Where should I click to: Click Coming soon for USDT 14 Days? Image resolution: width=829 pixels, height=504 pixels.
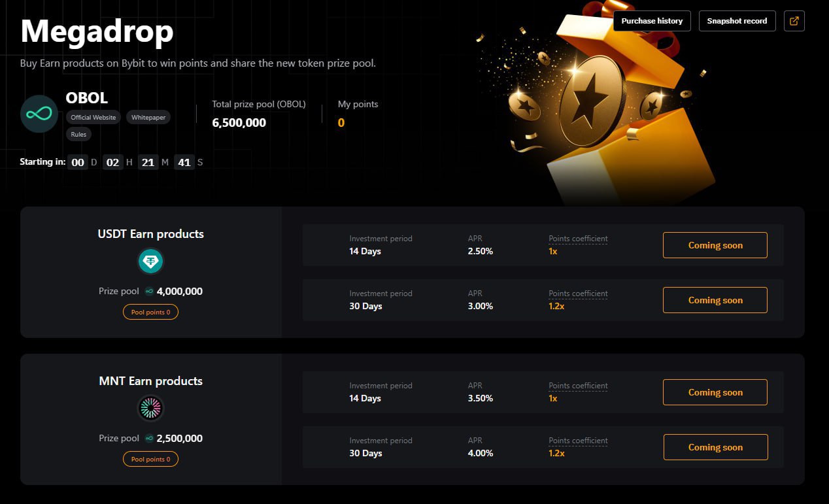pos(715,245)
